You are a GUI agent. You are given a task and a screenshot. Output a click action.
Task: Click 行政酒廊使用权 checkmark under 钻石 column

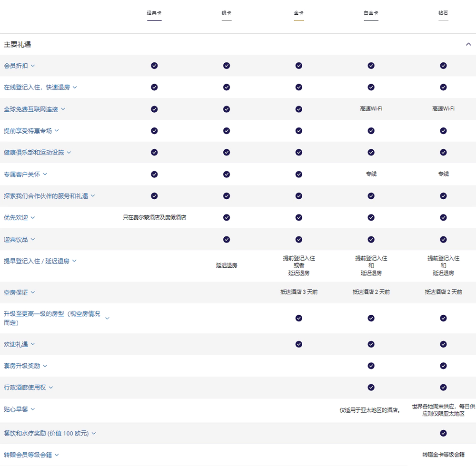pyautogui.click(x=443, y=388)
